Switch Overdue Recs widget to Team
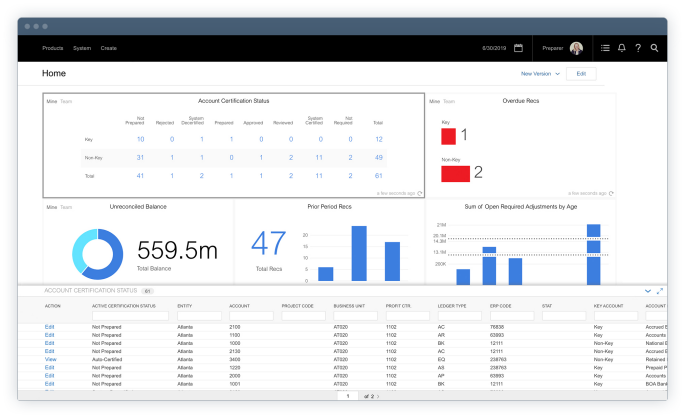This screenshot has height=418, width=685. (x=449, y=102)
